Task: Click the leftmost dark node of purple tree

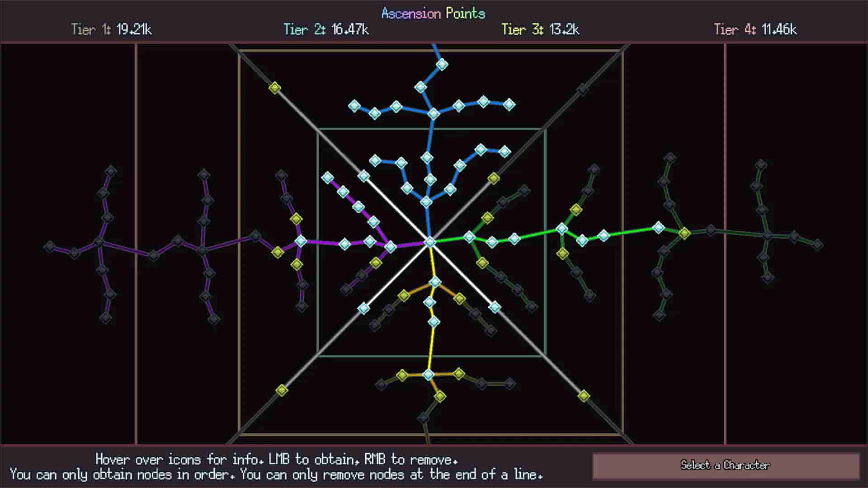Action: (x=49, y=247)
